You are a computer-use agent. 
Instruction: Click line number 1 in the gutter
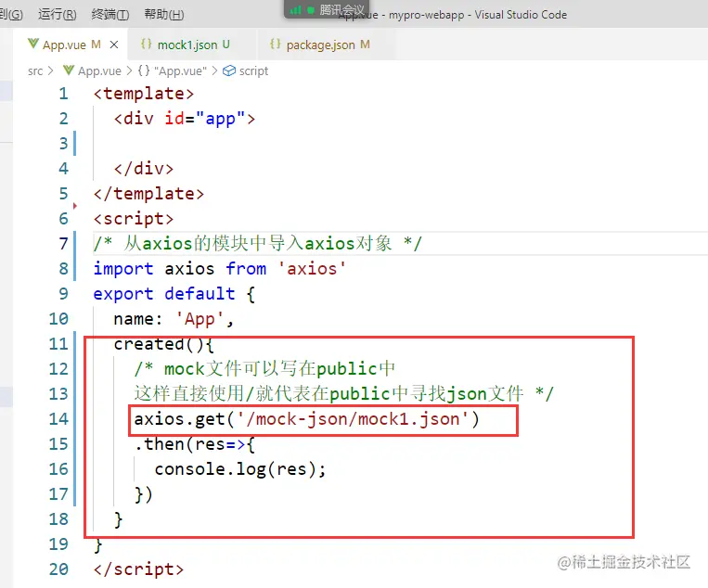click(x=63, y=94)
